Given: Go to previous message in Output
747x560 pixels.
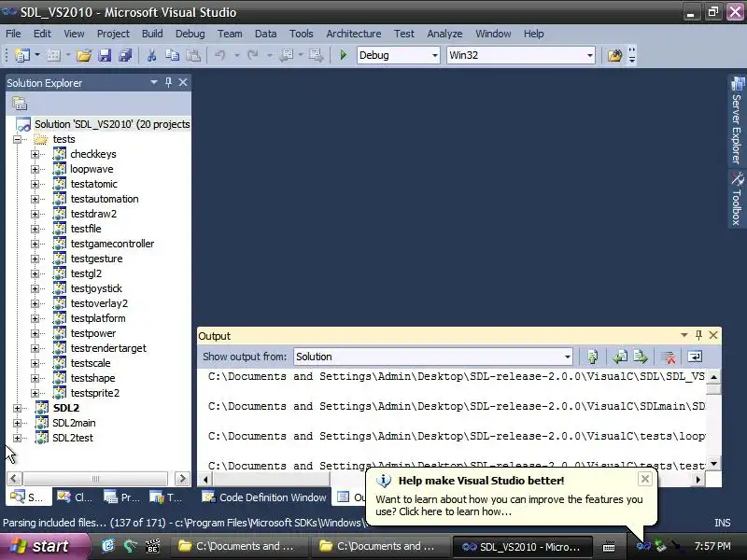Looking at the screenshot, I should 620,357.
